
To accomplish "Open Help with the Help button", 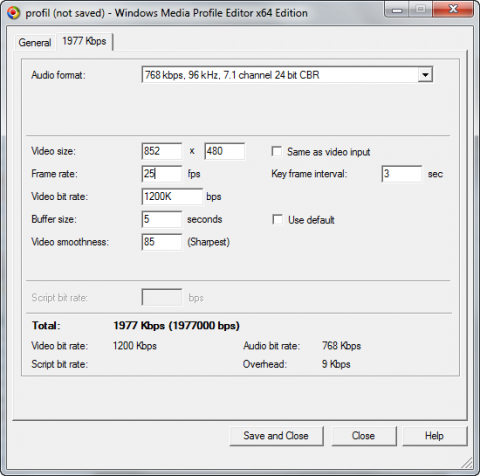I will [x=435, y=436].
